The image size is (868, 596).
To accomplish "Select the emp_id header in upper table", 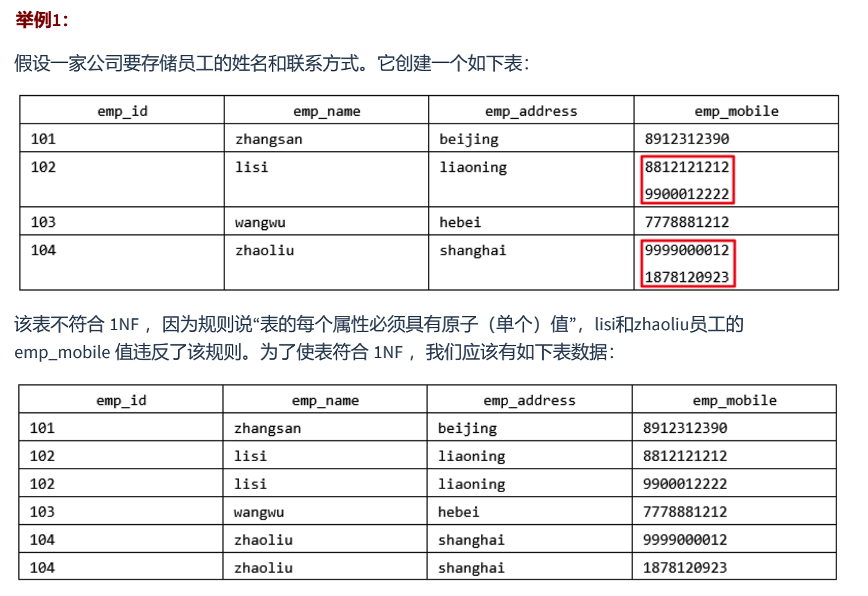I will coord(122,111).
